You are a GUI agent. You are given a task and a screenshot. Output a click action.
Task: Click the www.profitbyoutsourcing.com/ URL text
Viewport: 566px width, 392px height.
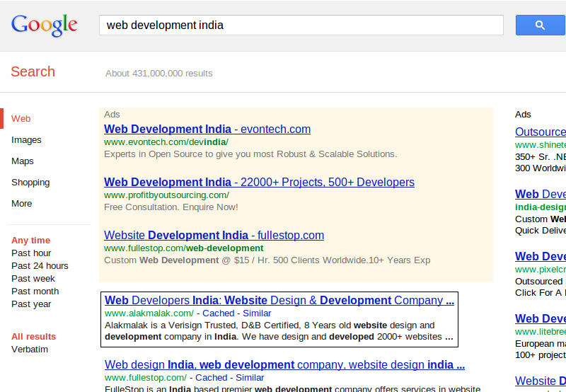(x=166, y=195)
